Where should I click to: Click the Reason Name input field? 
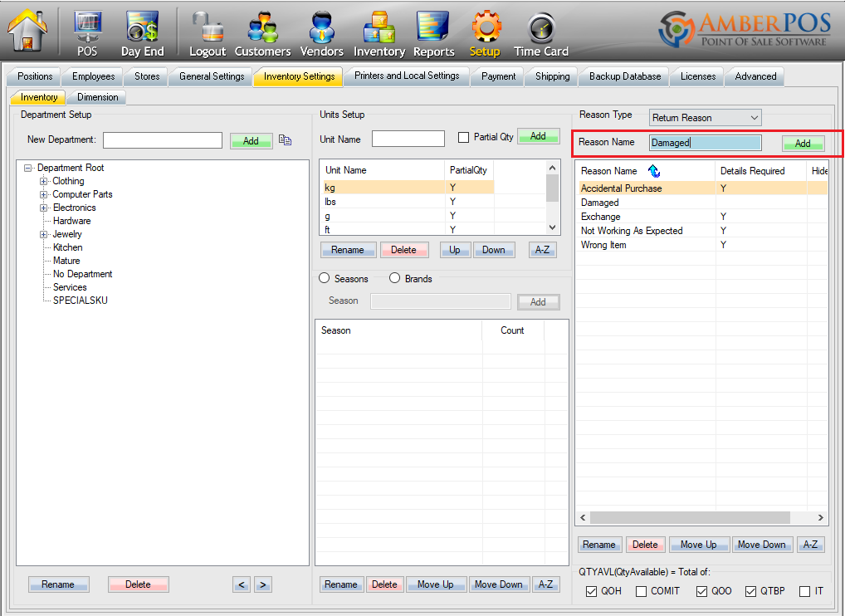706,143
